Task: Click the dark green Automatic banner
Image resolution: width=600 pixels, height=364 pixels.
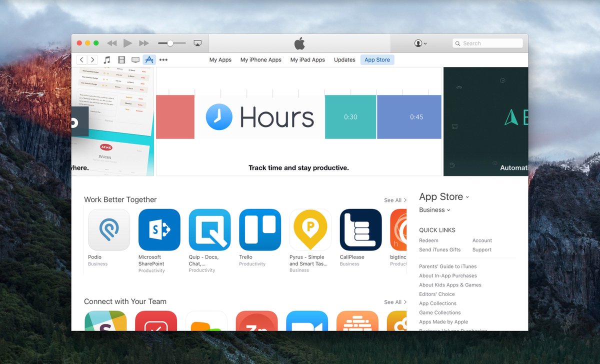Action: pos(485,121)
